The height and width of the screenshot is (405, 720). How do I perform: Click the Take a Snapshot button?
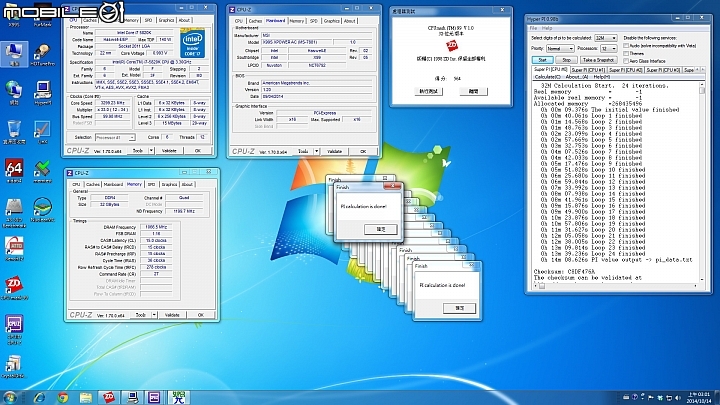point(598,60)
